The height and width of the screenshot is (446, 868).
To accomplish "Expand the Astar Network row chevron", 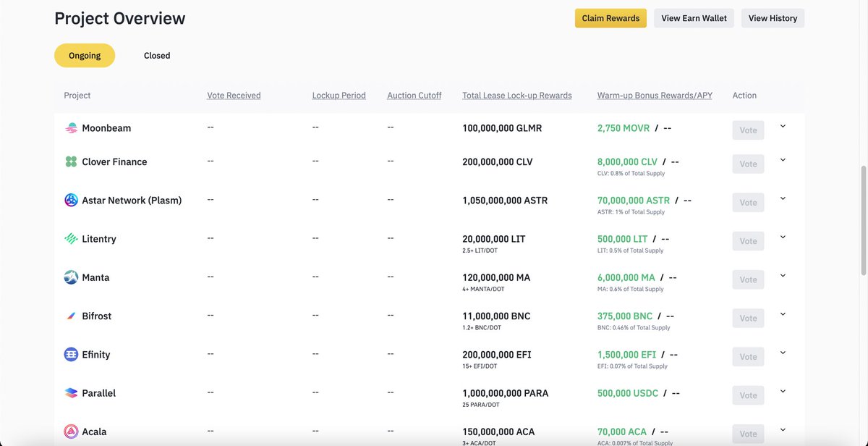I will pyautogui.click(x=783, y=198).
